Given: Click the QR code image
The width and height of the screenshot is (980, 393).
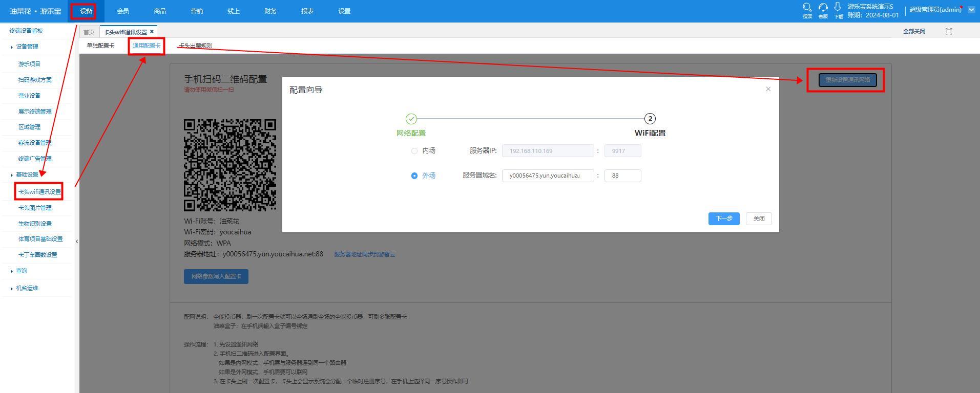Looking at the screenshot, I should point(230,165).
